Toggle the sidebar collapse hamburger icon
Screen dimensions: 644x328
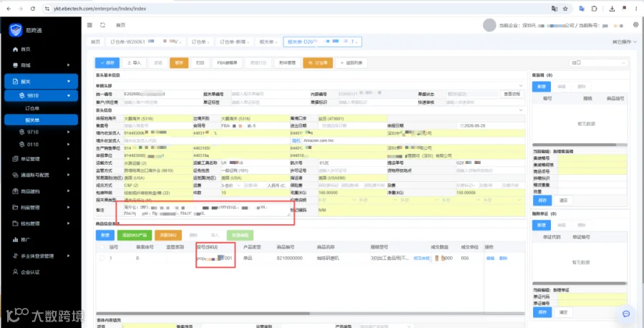tap(89, 25)
